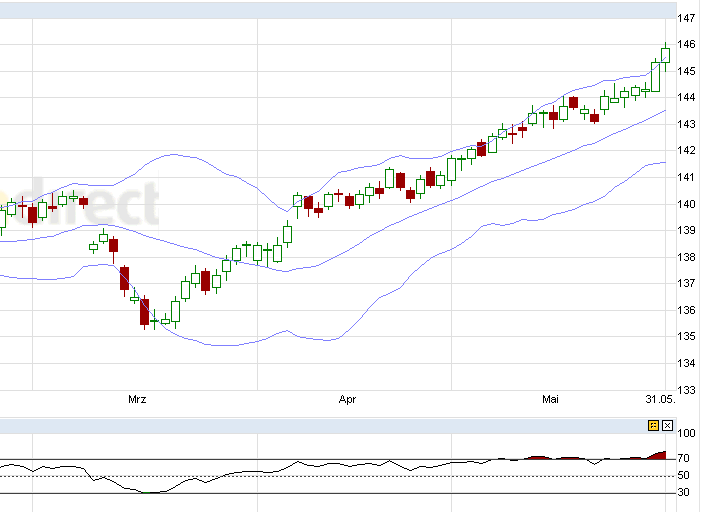Screen dimensions: 701x512
Task: Click the 136 price axis value
Action: [686, 310]
